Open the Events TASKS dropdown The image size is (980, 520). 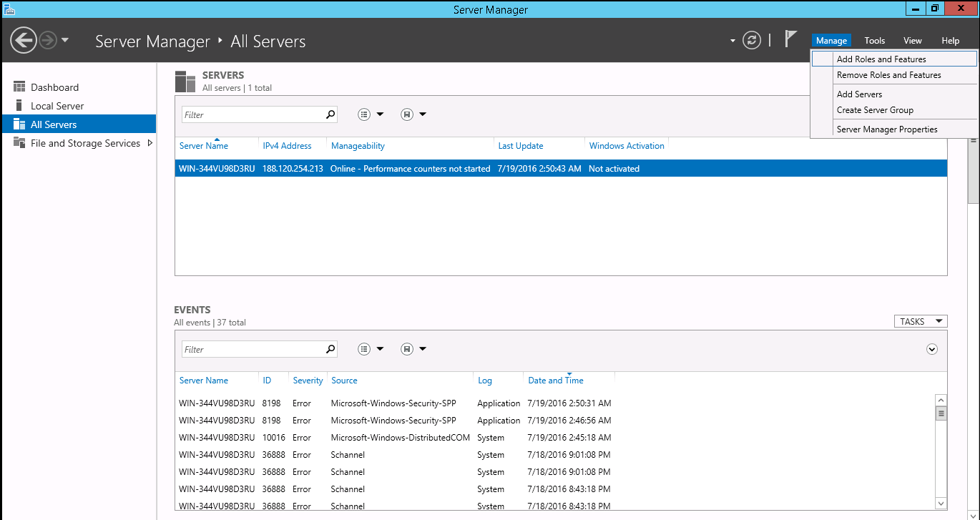[x=921, y=321]
